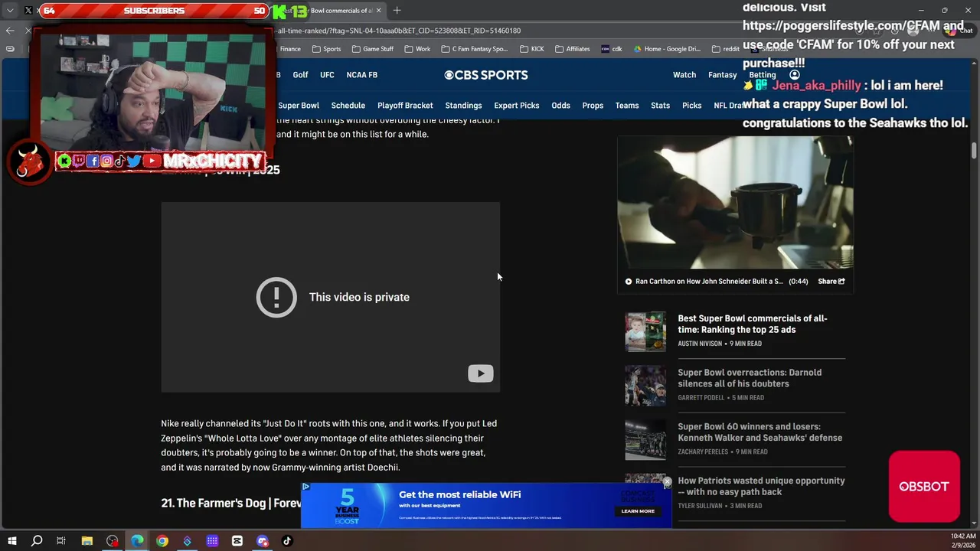The height and width of the screenshot is (551, 980).
Task: Open the Betting menu
Action: [763, 75]
